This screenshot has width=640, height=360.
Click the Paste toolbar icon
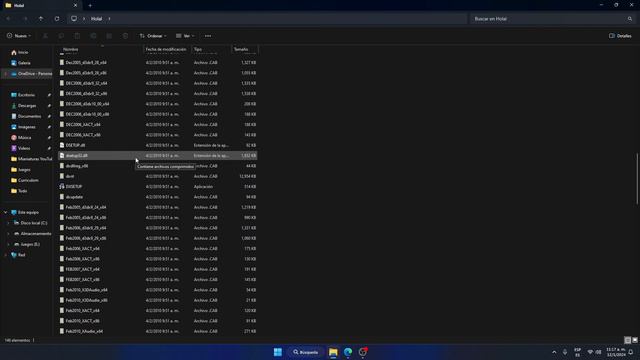coord(77,36)
